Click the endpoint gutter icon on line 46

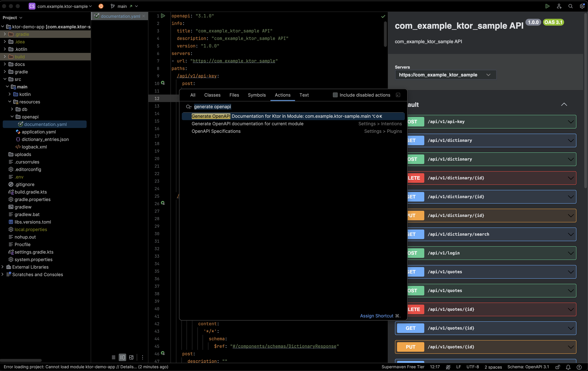pyautogui.click(x=163, y=353)
